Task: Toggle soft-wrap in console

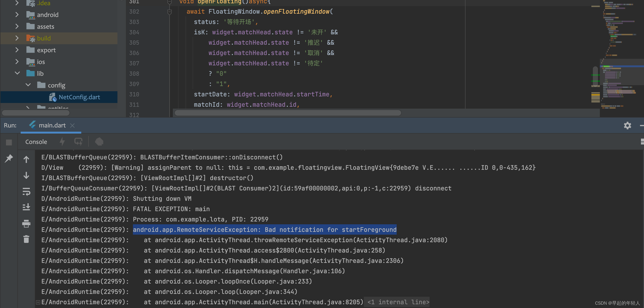Action: (26, 192)
